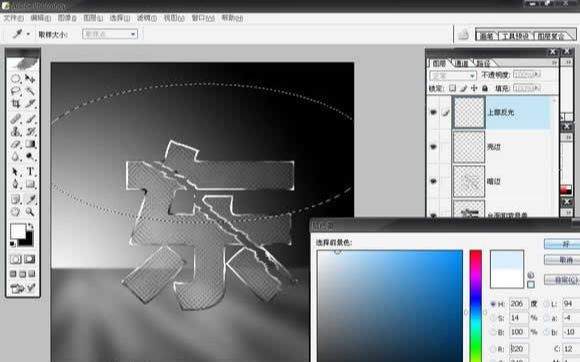The width and height of the screenshot is (580, 362).
Task: Select the Rectangle Shape tool
Action: (30, 184)
